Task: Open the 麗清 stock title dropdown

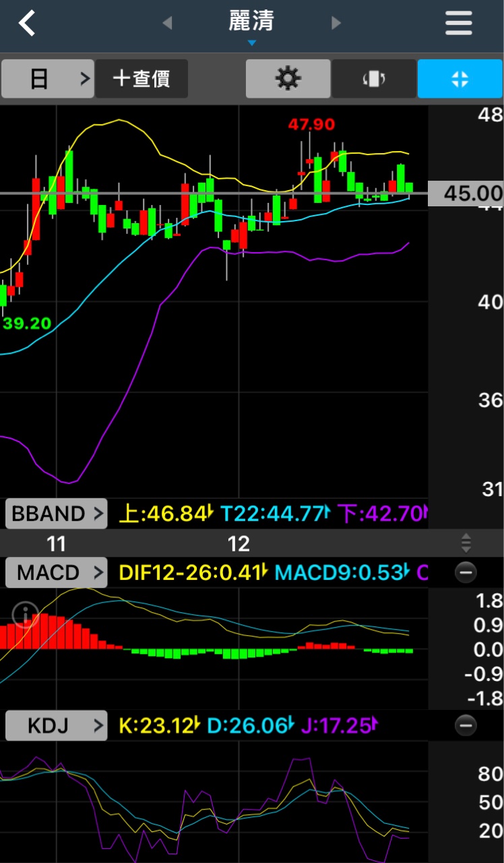Action: [x=251, y=27]
